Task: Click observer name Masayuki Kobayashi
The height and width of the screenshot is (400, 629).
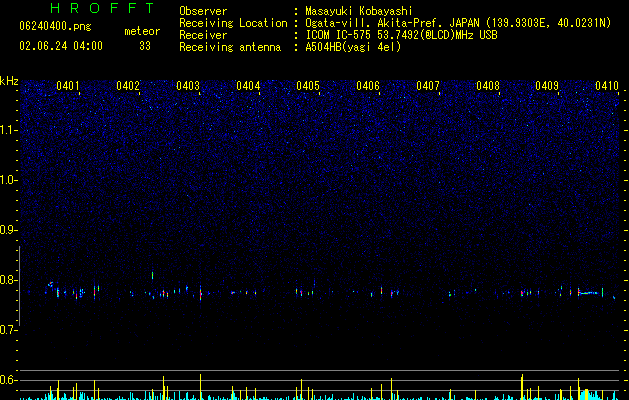Action: point(359,11)
